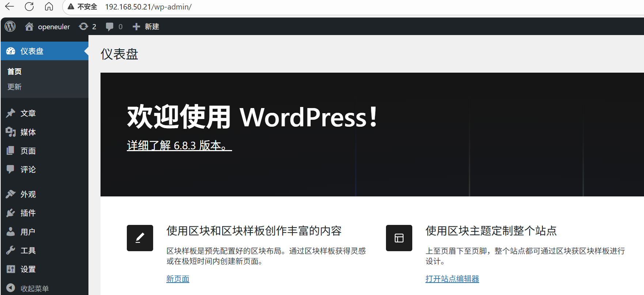Click the person icon for 用户
This screenshot has width=644, height=295.
pos(11,231)
